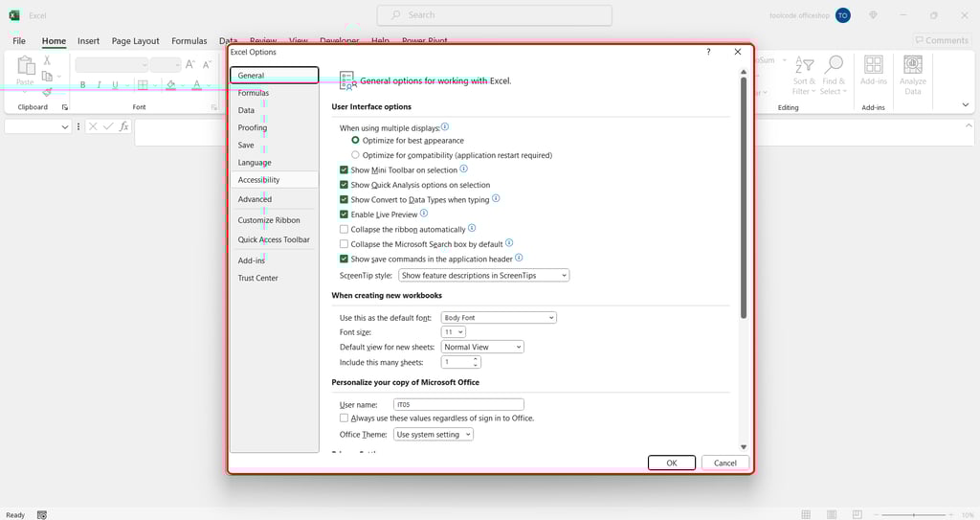Open Default view Normal View dropdown
This screenshot has height=520, width=980.
[x=482, y=347]
